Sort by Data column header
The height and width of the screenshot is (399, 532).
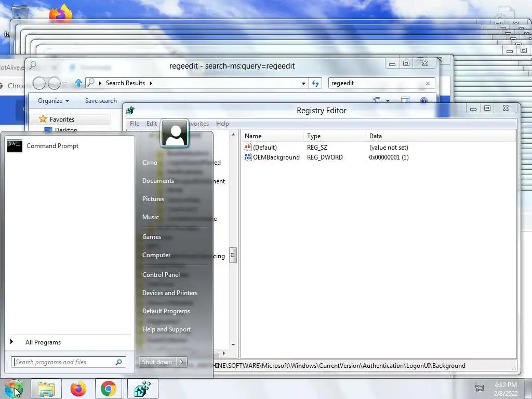[441, 136]
